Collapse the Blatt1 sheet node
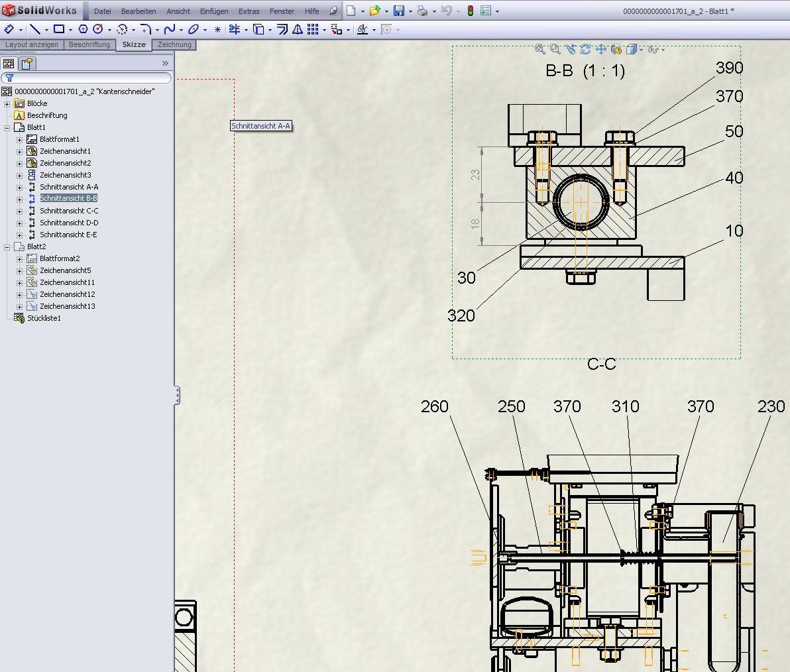 point(7,127)
